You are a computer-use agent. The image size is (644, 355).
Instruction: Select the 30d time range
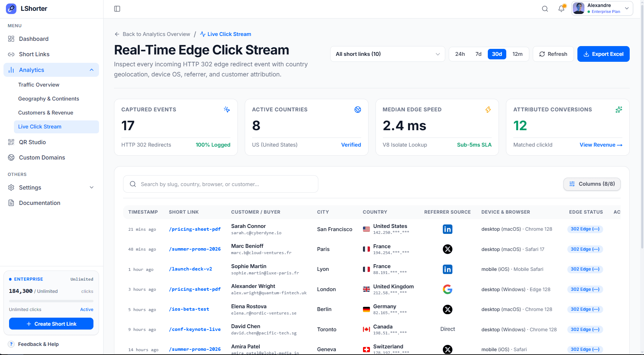pos(497,54)
